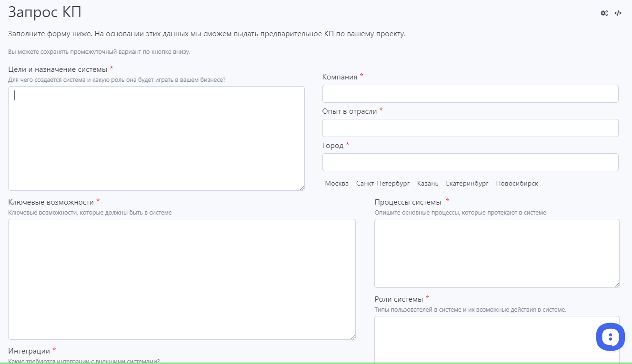Click the Интеграции field label
Image resolution: width=632 pixels, height=364 pixels.
click(29, 351)
